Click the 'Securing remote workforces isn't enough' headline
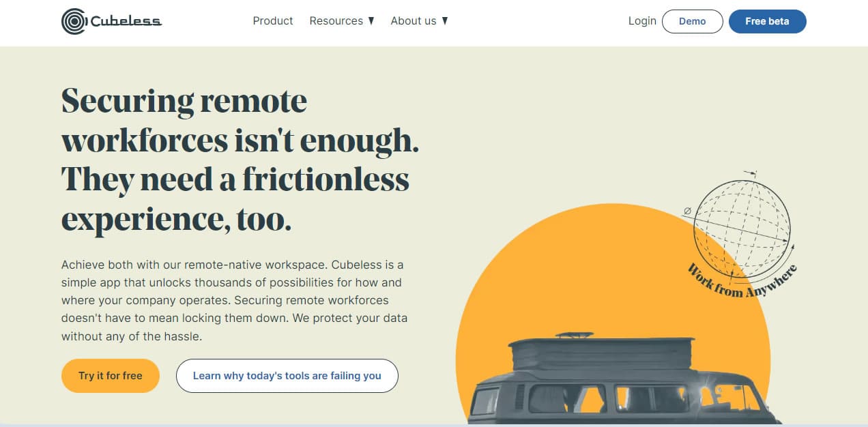Viewport: 868px width, 427px height. pos(240,160)
